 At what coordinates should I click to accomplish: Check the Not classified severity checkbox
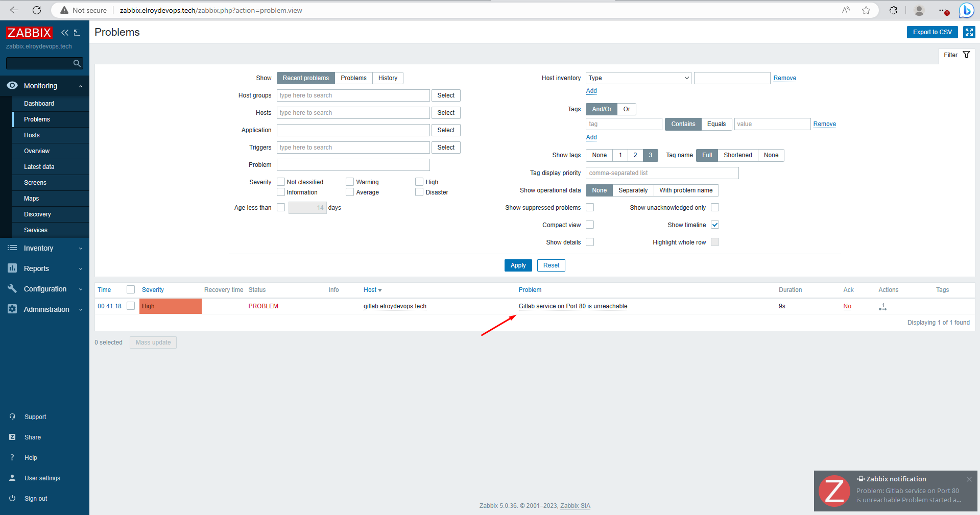point(281,182)
